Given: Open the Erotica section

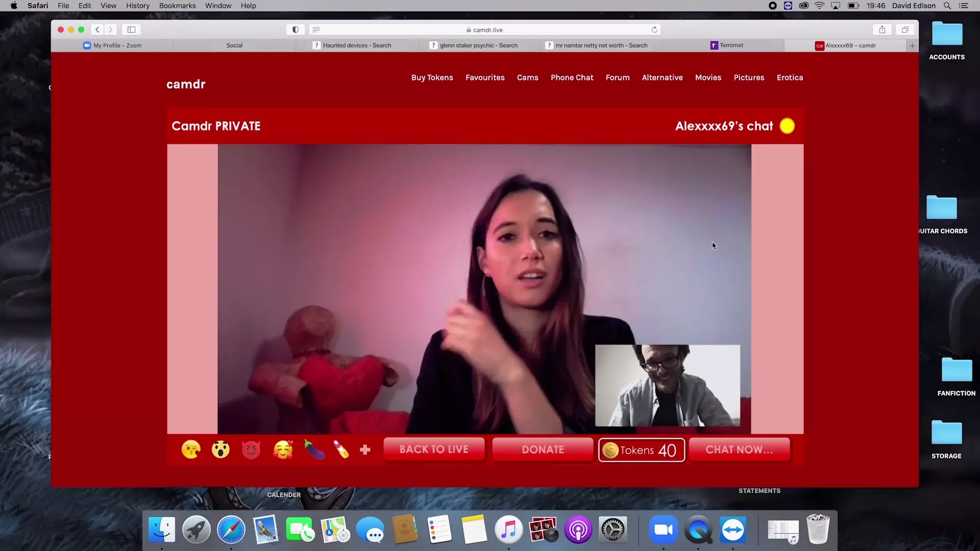Looking at the screenshot, I should tap(790, 78).
